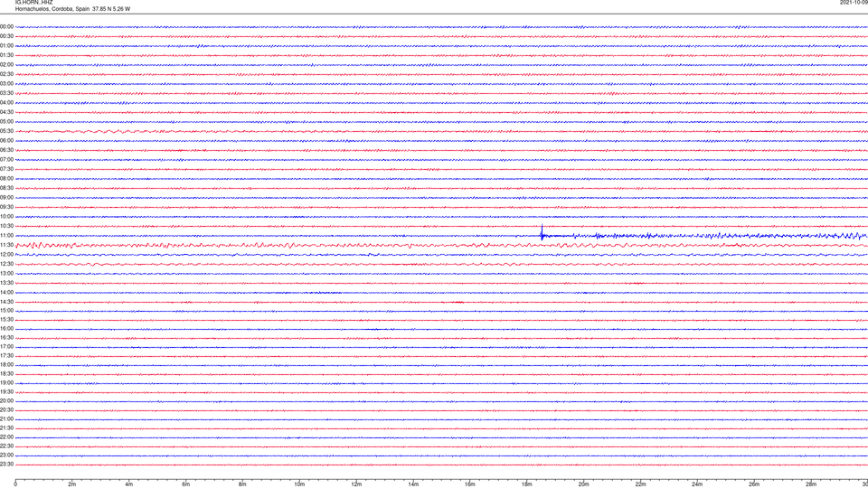Click the 06:00 trace label

pyautogui.click(x=6, y=141)
